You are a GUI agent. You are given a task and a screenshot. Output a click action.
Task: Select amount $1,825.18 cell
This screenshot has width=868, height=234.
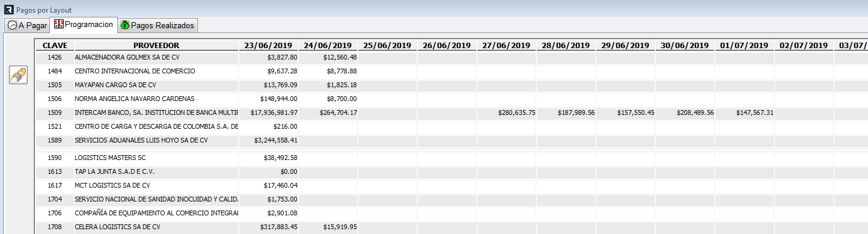(328, 85)
